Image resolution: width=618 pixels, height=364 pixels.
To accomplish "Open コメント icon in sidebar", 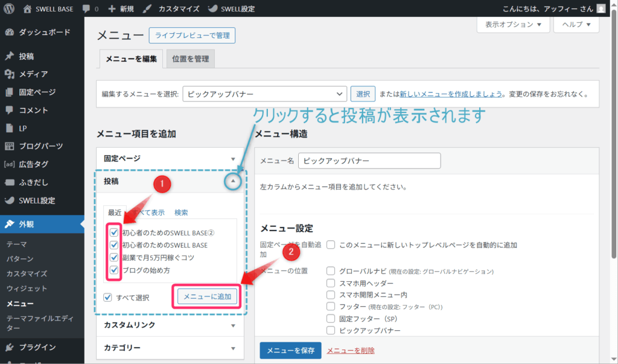I will click(10, 110).
